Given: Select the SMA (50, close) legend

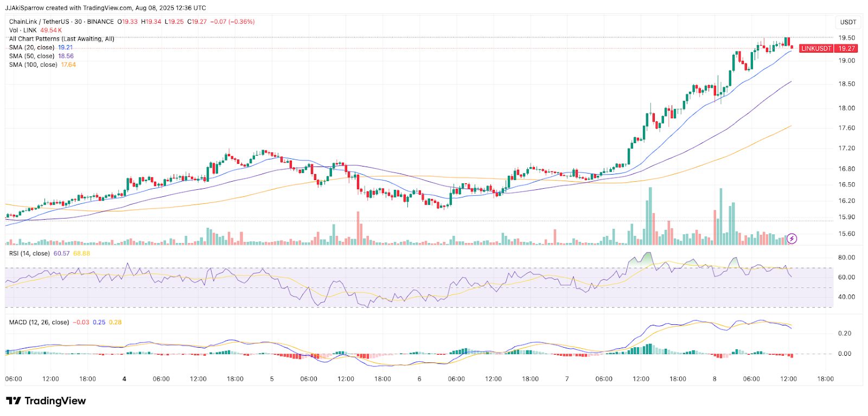Looking at the screenshot, I should click(x=31, y=56).
